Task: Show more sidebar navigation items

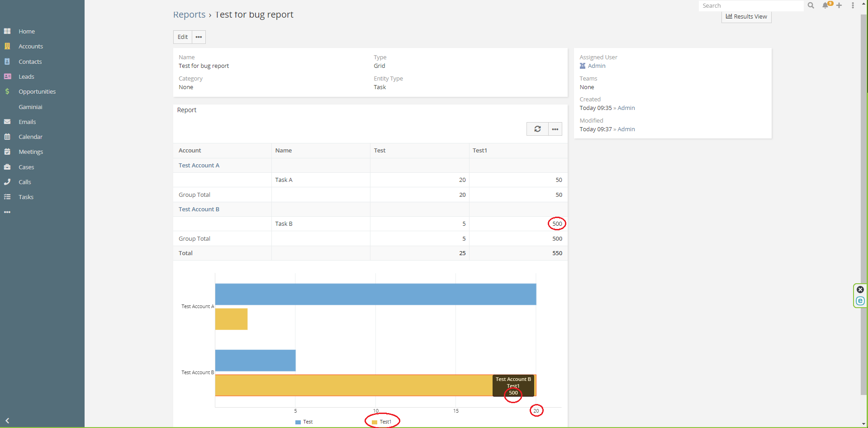Action: (x=7, y=212)
